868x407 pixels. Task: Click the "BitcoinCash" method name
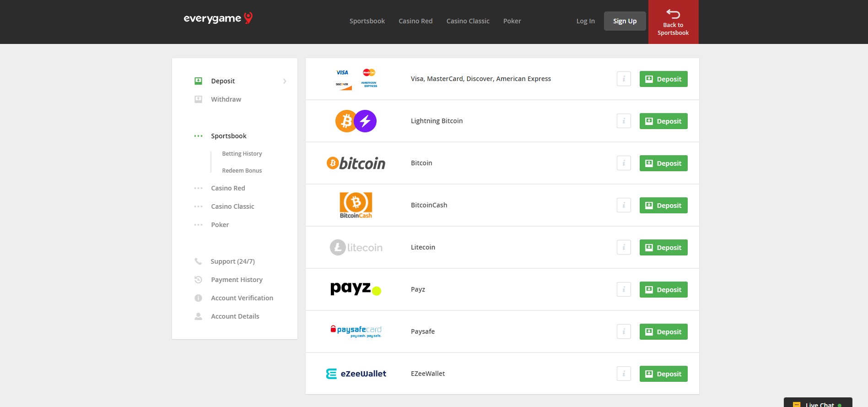click(429, 205)
